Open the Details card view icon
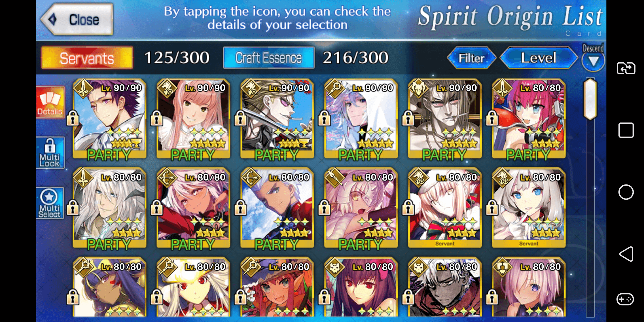This screenshot has height=322, width=644. tap(50, 102)
